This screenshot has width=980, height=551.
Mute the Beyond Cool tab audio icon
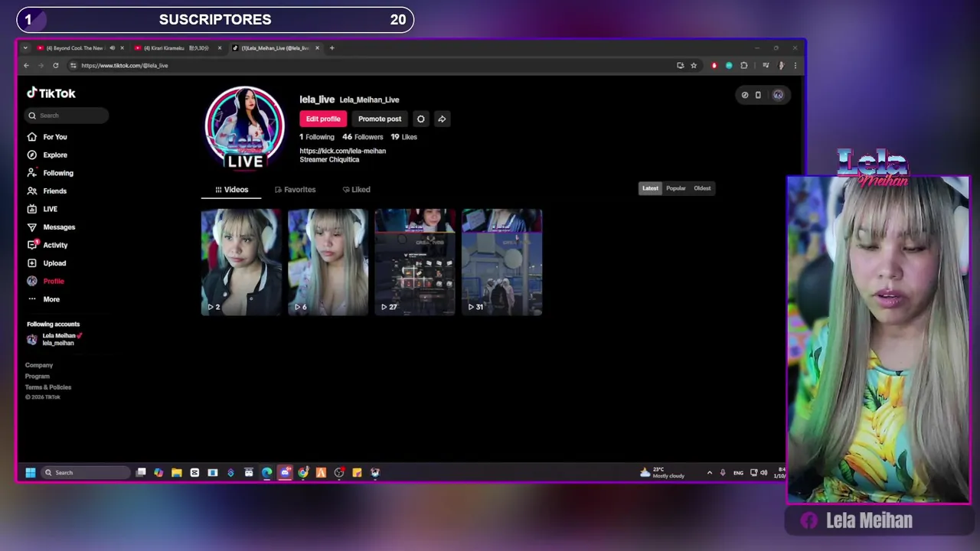(112, 48)
